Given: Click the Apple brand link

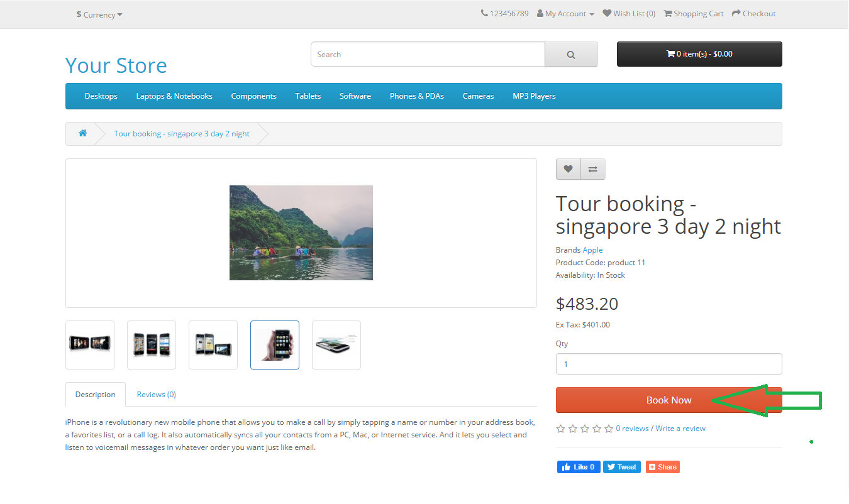Looking at the screenshot, I should [x=592, y=250].
